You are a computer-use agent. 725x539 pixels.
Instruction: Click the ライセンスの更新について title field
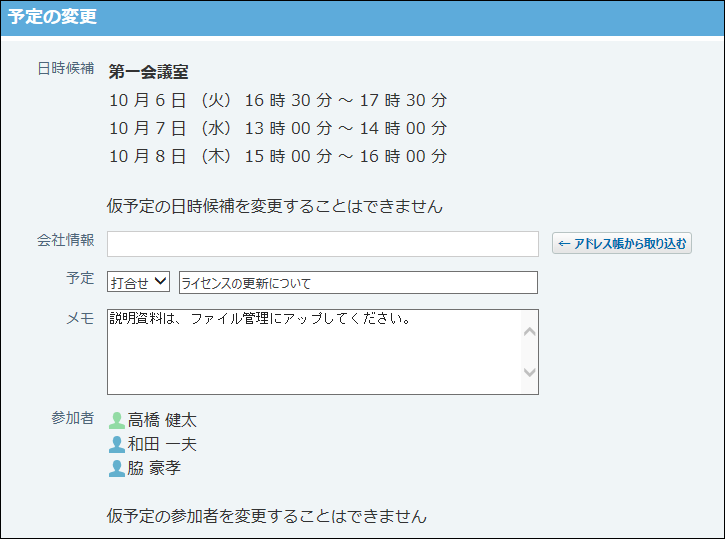coord(358,282)
